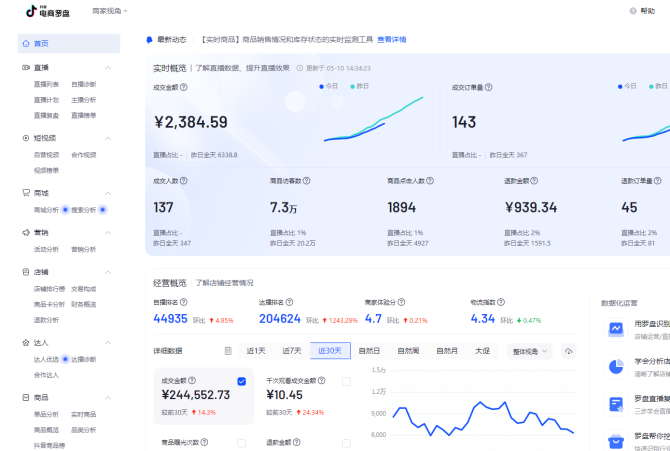The image size is (670, 451).
Task: Open 退款分析 under 店铺
Action: pyautogui.click(x=47, y=320)
